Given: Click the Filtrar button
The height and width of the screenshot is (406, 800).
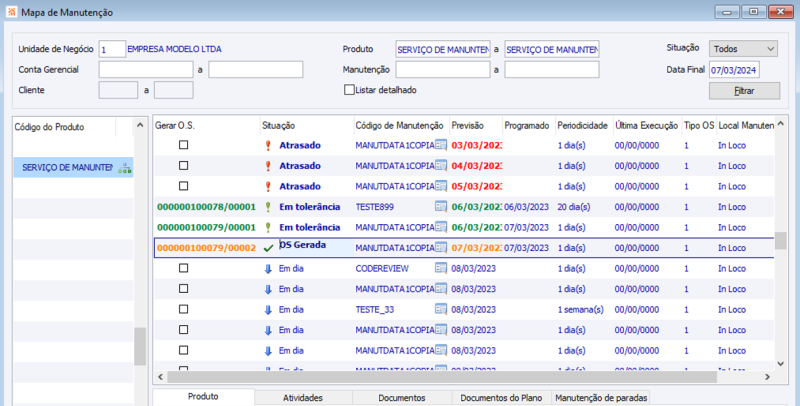Looking at the screenshot, I should pos(744,91).
